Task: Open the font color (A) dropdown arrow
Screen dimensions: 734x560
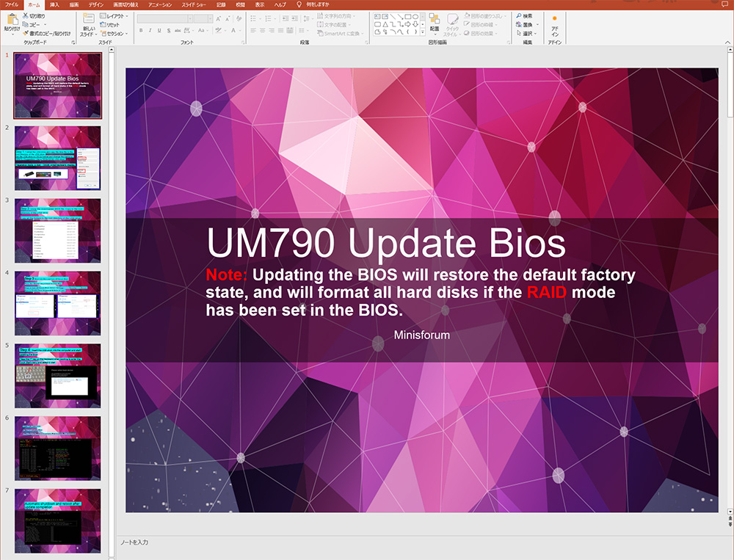Action: point(240,30)
